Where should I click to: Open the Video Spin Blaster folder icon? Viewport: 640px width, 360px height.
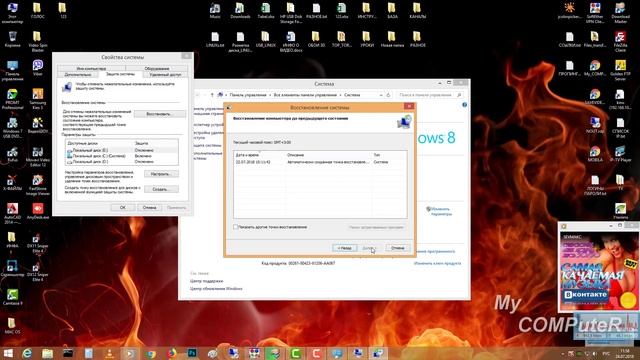pos(38,41)
